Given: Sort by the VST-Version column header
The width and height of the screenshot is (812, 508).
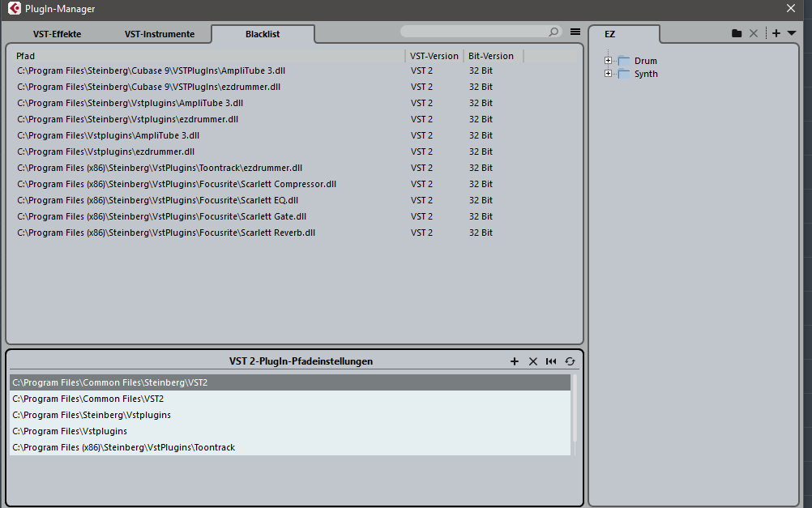Looking at the screenshot, I should 434,56.
